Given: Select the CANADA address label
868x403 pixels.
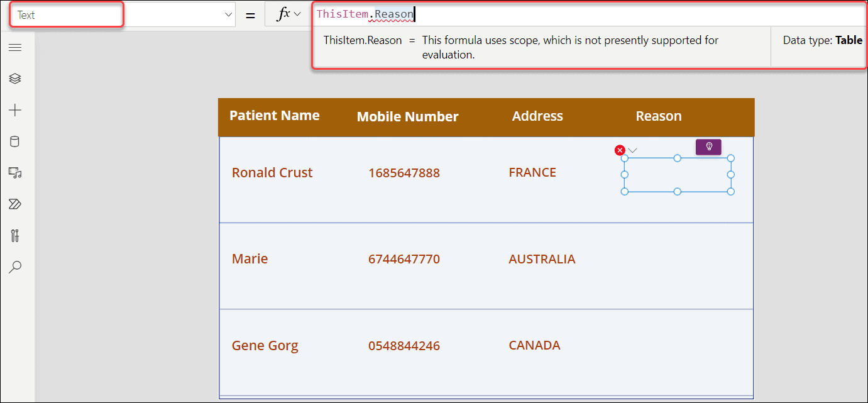Looking at the screenshot, I should [x=534, y=345].
